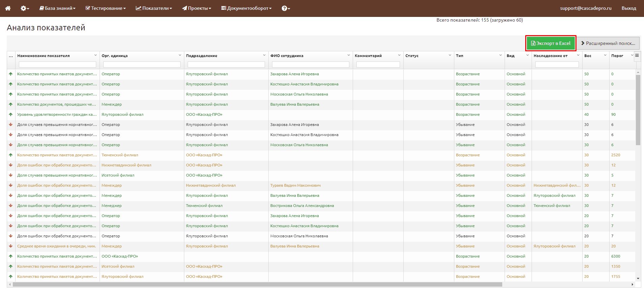Click the ФИО сотрудника filter input
Image resolution: width=644 pixels, height=290 pixels.
[311, 64]
